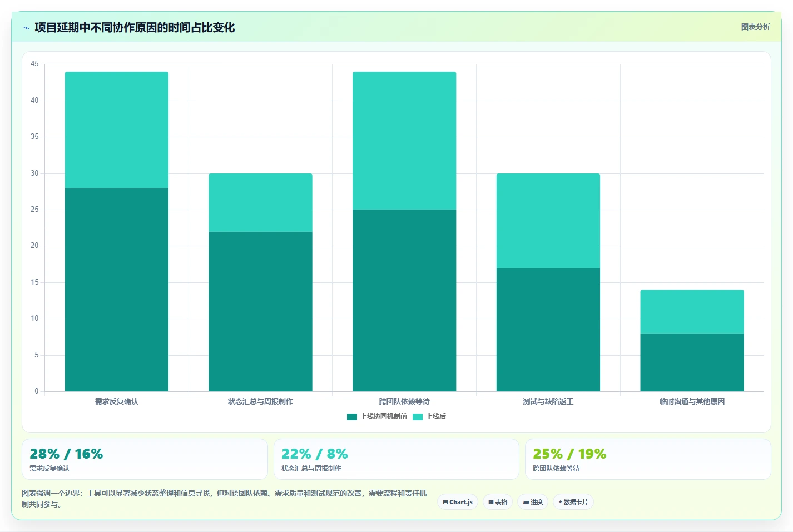Toggle the 上线后 legend series
Screen dimensions: 793x532
[x=429, y=416]
